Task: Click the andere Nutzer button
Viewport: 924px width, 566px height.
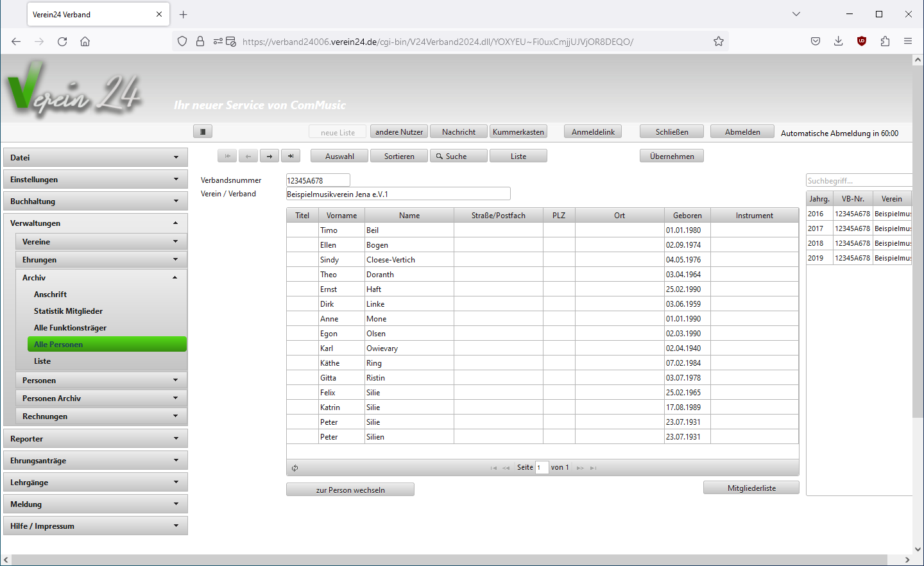Action: pyautogui.click(x=399, y=132)
